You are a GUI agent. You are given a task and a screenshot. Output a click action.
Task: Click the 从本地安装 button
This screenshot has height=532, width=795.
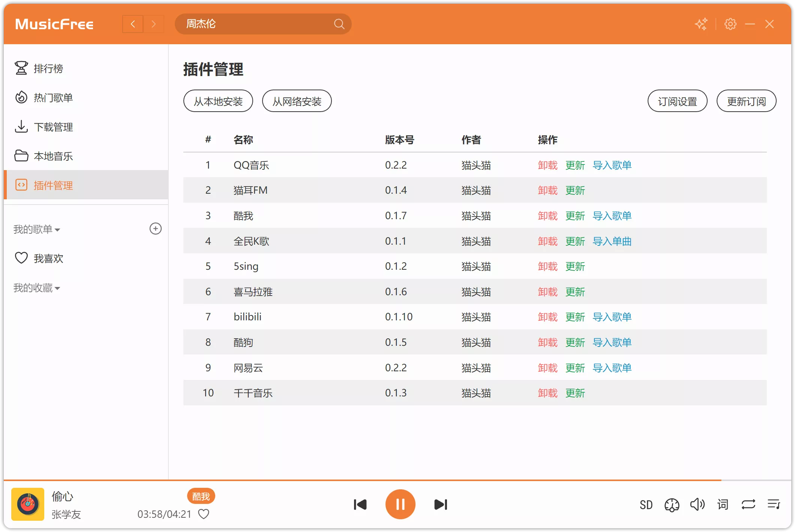218,101
